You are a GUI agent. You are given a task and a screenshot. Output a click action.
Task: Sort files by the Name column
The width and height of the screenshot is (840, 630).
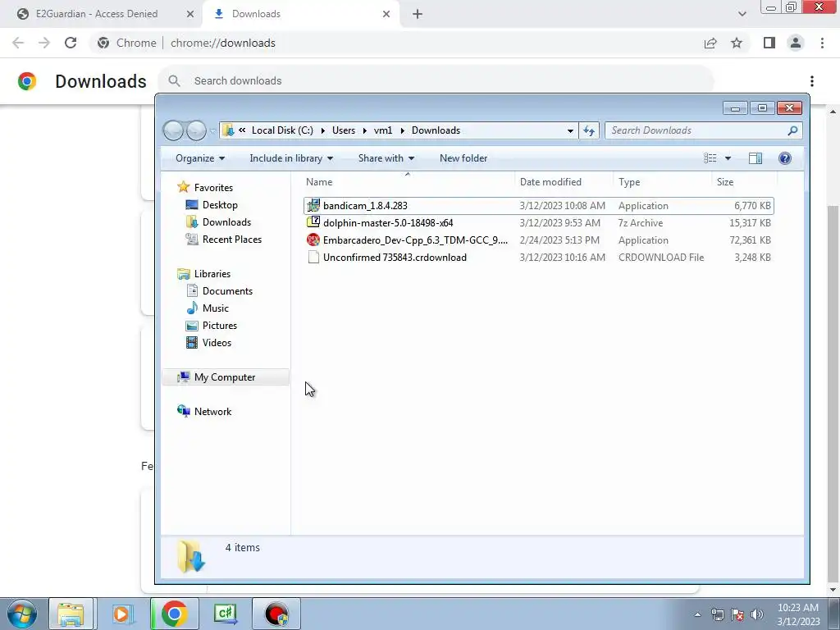point(408,181)
